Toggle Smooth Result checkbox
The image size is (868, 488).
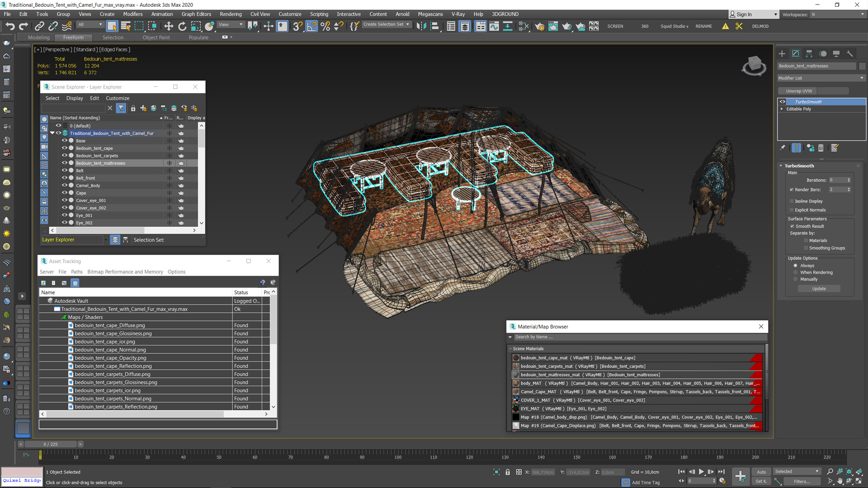click(x=792, y=226)
